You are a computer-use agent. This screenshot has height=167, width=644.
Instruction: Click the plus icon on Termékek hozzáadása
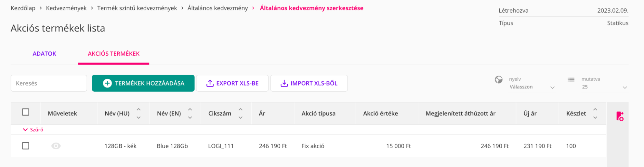tap(107, 83)
